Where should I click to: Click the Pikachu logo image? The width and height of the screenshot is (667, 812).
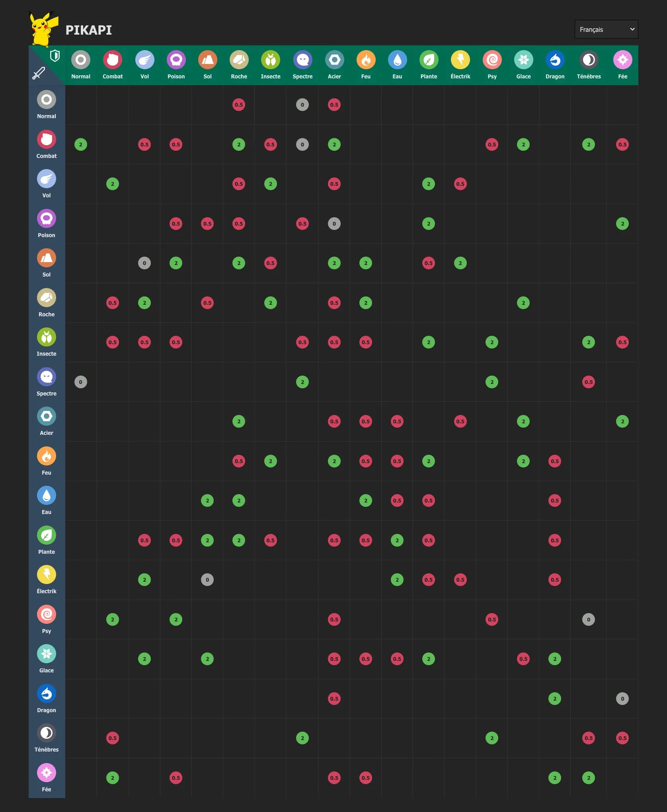(44, 29)
